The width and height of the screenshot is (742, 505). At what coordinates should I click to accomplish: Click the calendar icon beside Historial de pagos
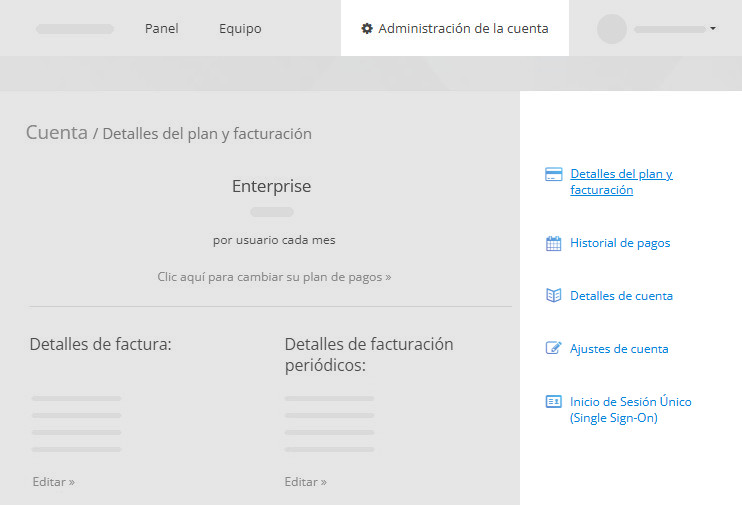pyautogui.click(x=554, y=243)
